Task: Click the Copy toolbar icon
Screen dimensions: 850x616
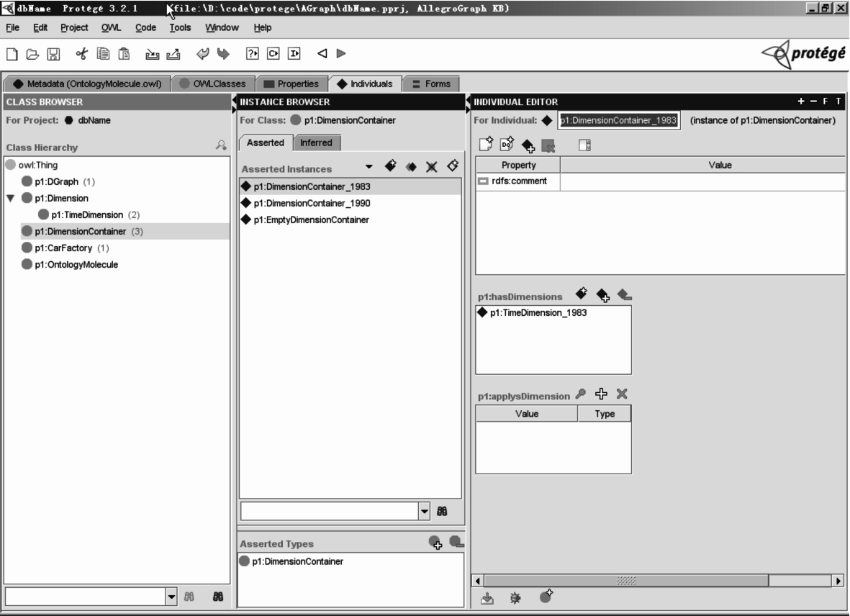Action: pos(103,53)
